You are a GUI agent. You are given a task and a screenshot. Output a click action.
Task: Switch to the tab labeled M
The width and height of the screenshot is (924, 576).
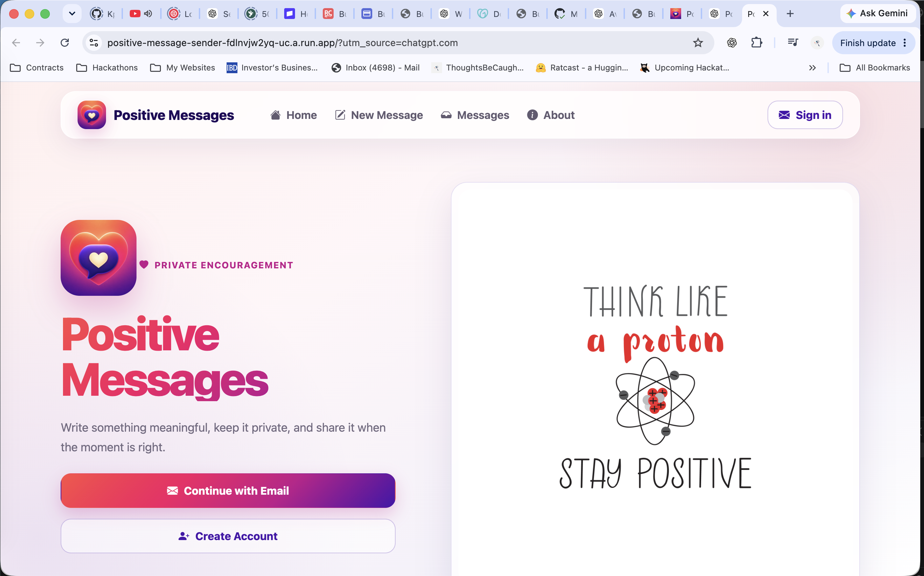tap(566, 14)
